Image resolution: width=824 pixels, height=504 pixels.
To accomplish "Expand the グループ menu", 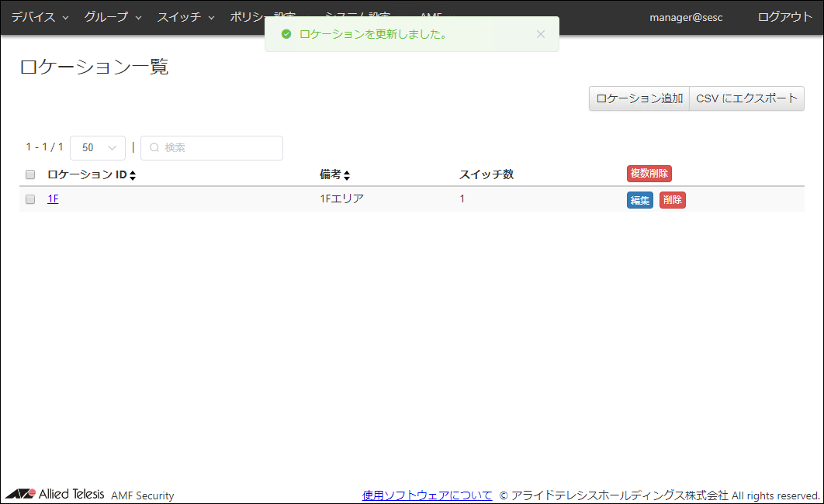I will 113,17.
